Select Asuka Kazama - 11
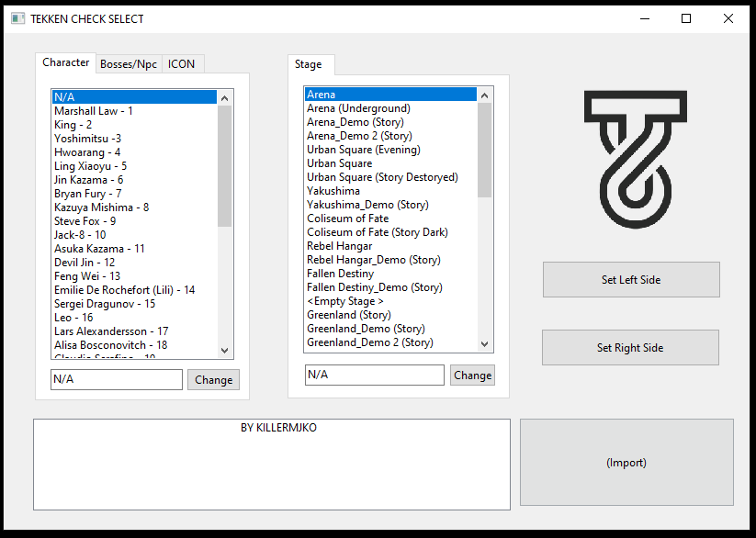The width and height of the screenshot is (756, 538). tap(134, 249)
